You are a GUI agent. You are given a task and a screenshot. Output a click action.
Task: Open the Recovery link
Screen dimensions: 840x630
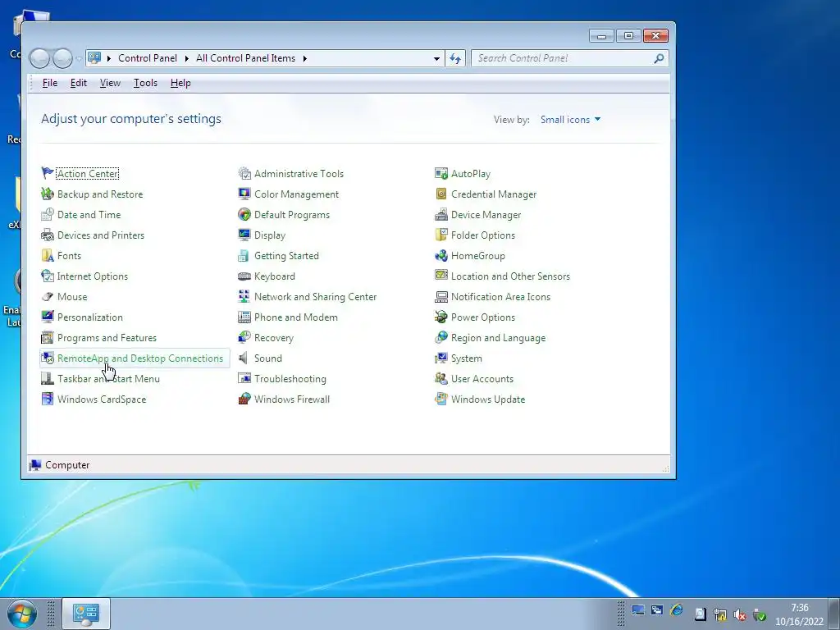tap(274, 338)
